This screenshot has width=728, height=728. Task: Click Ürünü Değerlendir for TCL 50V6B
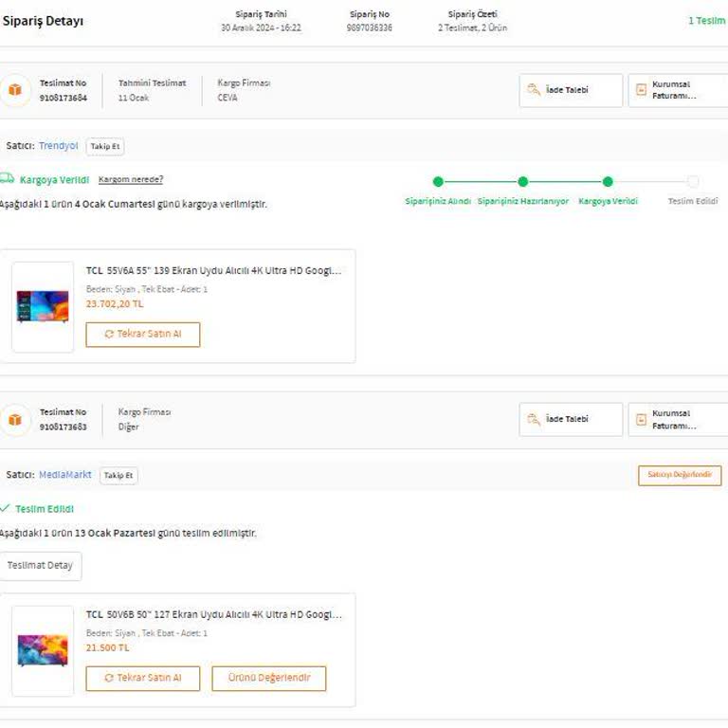click(269, 679)
